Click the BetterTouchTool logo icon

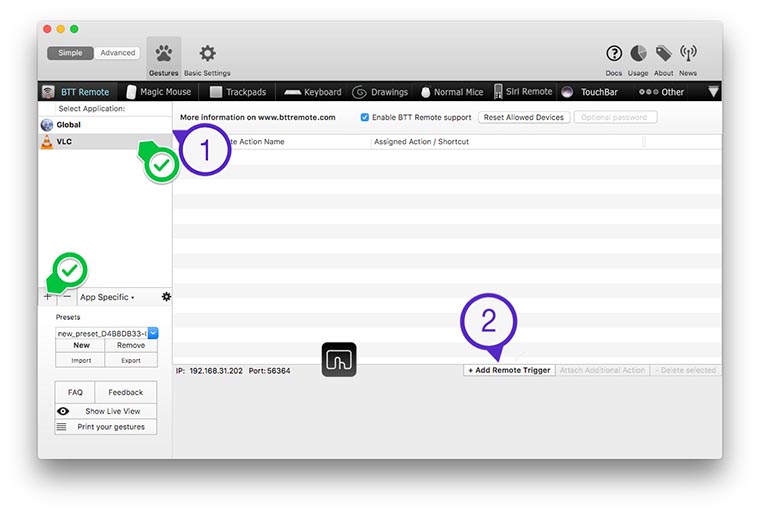339,359
